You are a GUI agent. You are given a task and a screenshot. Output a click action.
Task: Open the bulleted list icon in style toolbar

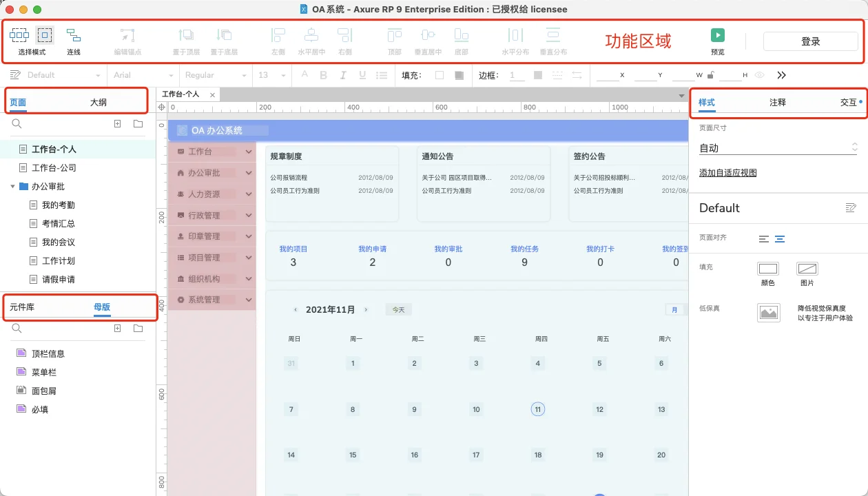pyautogui.click(x=382, y=75)
